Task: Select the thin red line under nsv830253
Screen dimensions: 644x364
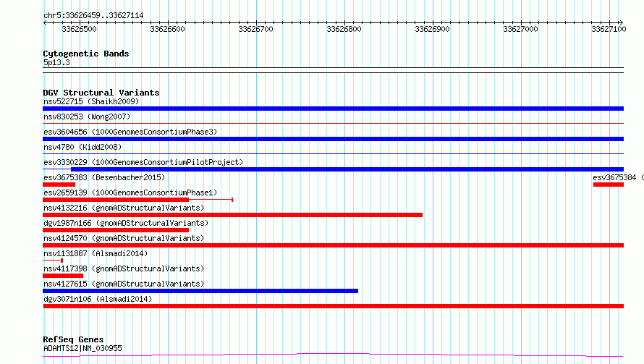Action: click(333, 123)
